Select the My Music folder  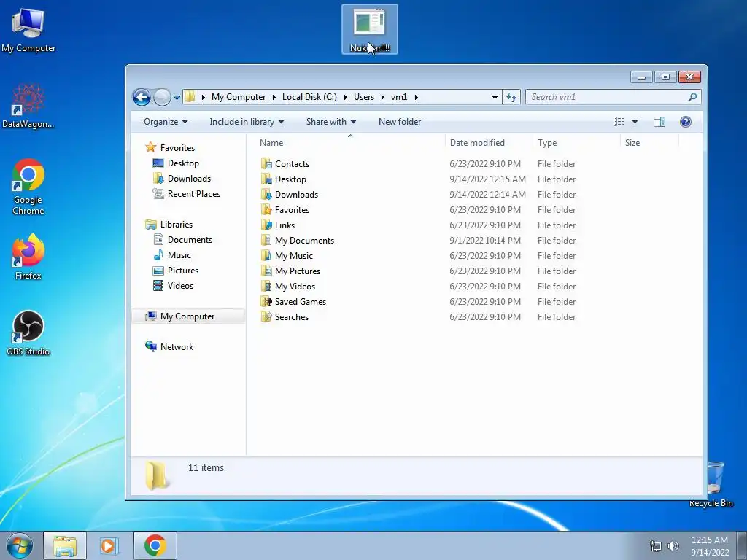[293, 256]
